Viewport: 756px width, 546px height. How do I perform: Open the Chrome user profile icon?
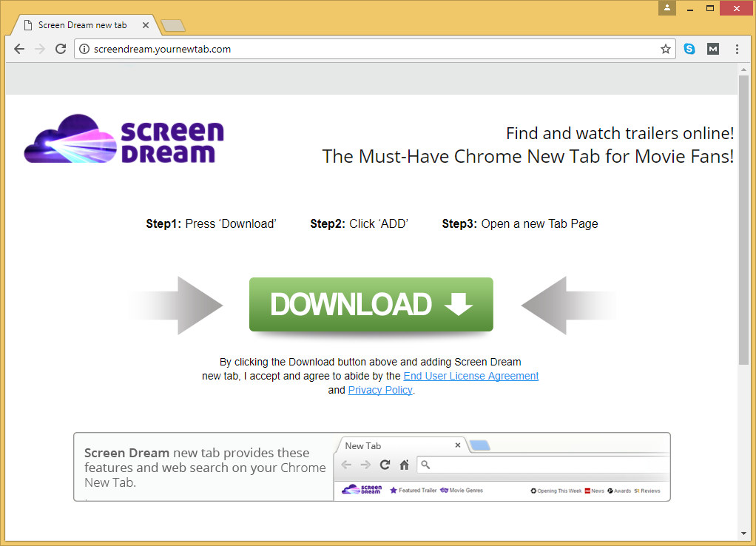tap(667, 7)
